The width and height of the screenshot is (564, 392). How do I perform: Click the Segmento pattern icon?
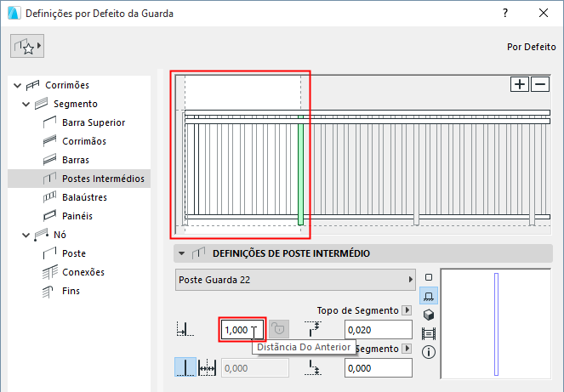click(41, 104)
